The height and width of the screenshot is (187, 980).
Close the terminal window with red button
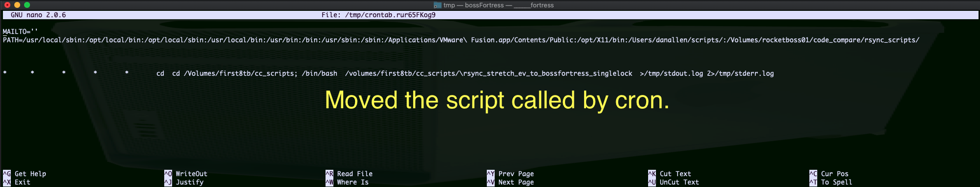(x=7, y=5)
